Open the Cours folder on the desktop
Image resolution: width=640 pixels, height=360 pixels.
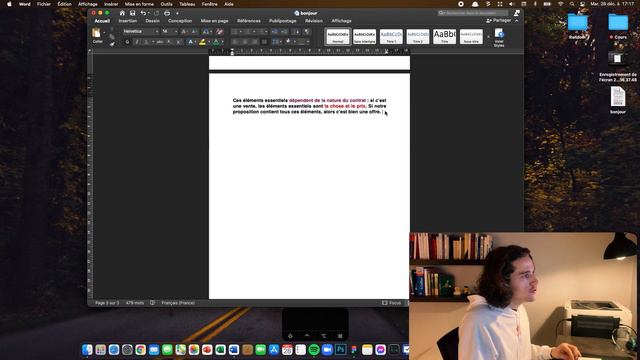618,26
